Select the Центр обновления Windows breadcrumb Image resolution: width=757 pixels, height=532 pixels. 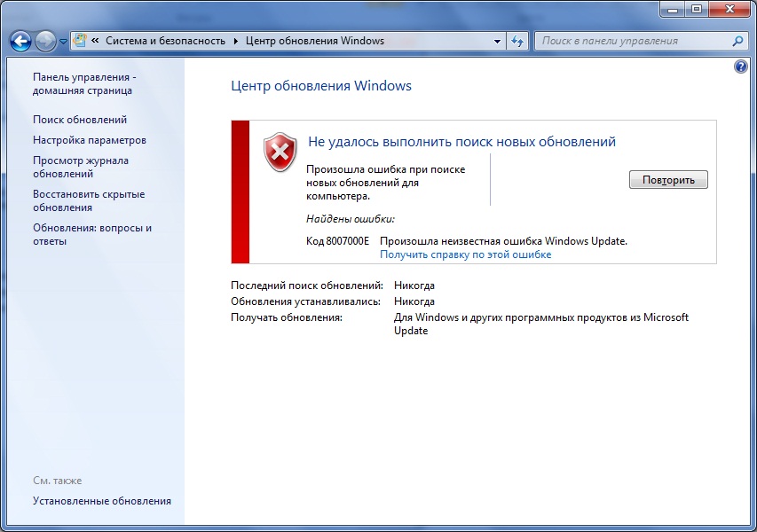pyautogui.click(x=315, y=41)
